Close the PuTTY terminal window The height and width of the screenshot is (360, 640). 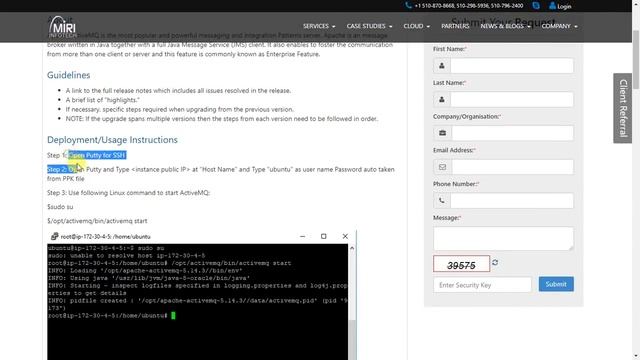(345, 236)
